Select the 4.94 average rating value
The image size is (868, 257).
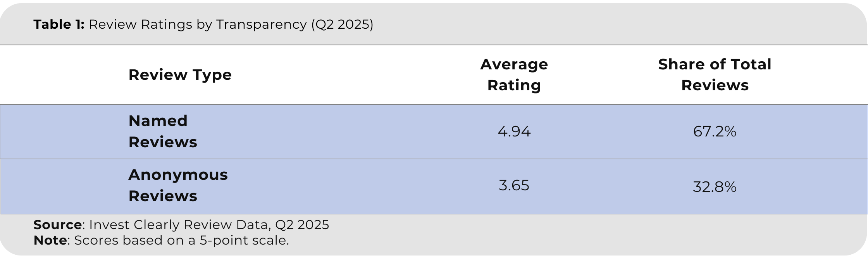click(514, 132)
